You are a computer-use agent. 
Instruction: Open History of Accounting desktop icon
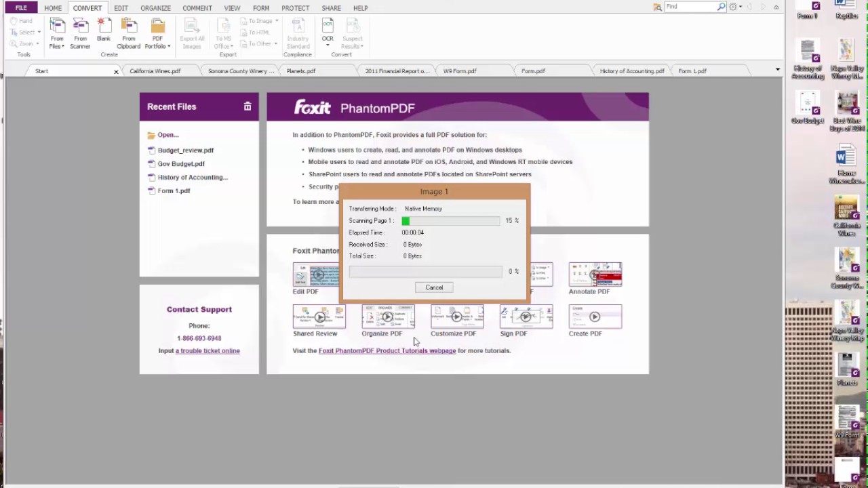coord(808,60)
